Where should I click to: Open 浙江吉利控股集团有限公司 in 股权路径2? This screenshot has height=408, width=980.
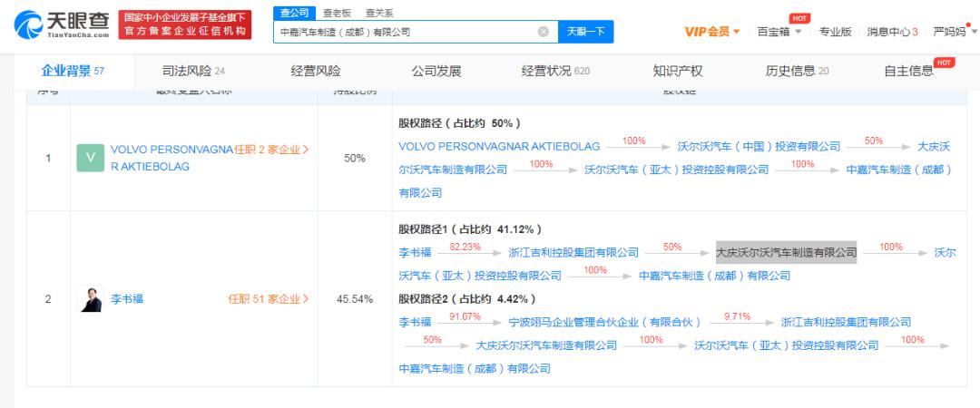[847, 322]
